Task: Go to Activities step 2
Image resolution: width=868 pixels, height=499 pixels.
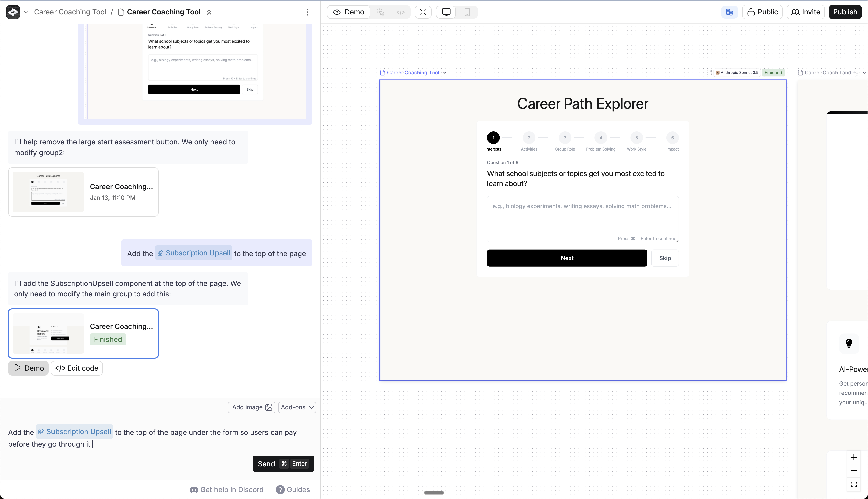Action: [x=529, y=138]
